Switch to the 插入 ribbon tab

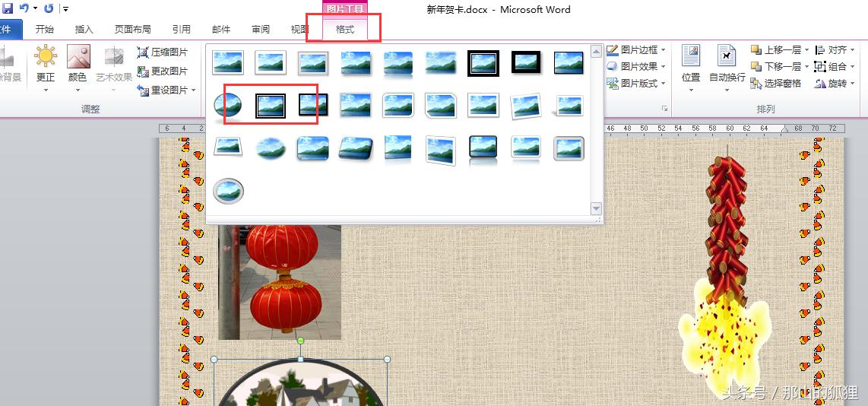click(x=84, y=30)
